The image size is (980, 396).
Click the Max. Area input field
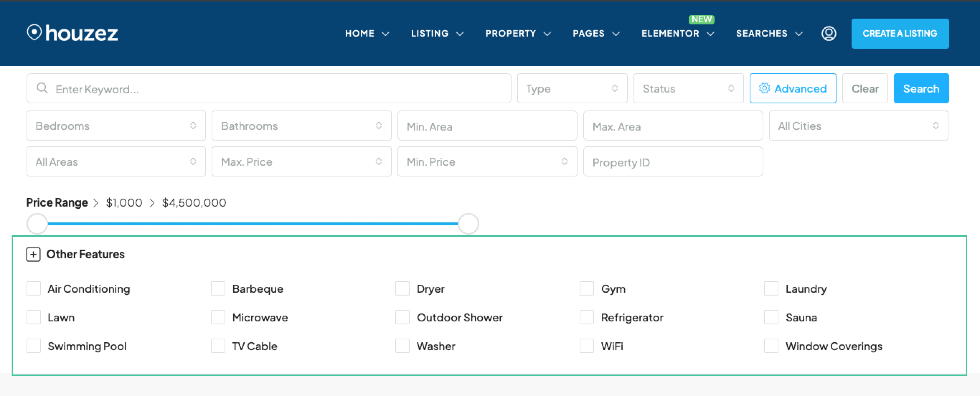click(x=673, y=126)
